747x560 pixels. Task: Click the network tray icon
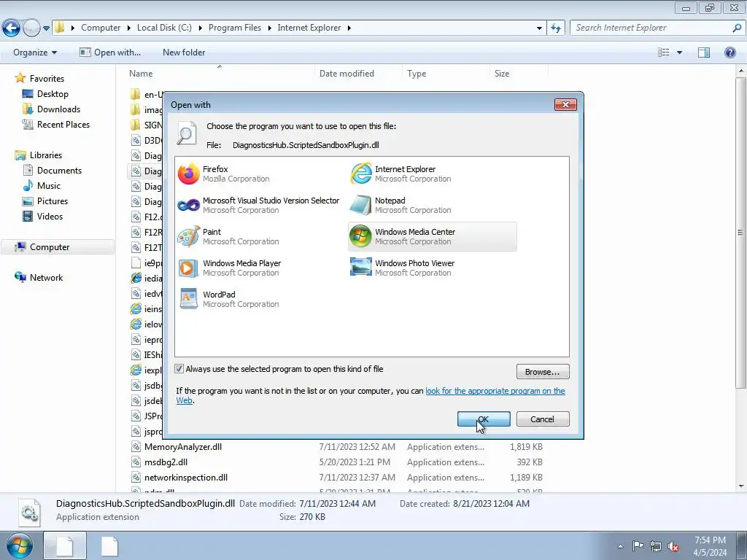(x=656, y=545)
